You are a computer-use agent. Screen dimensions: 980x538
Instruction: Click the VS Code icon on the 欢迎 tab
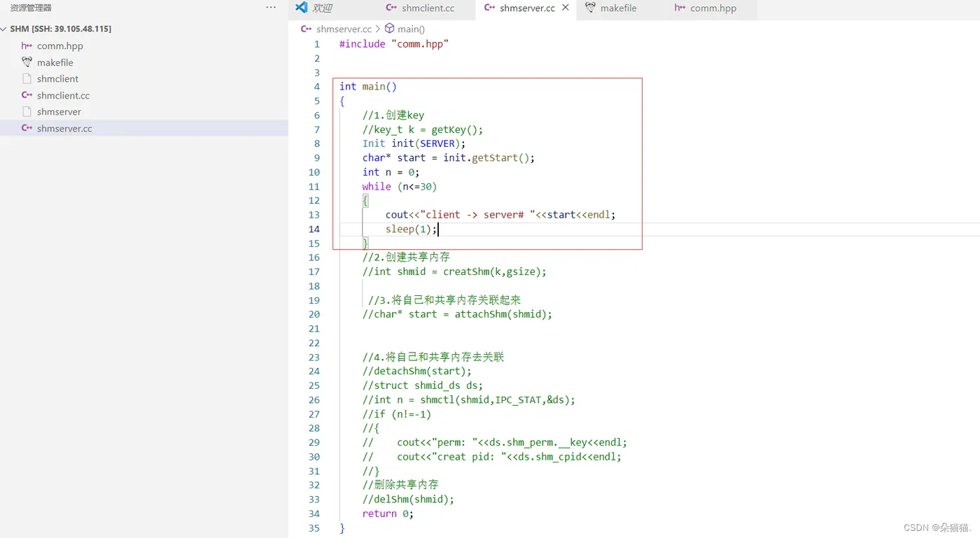(x=302, y=8)
